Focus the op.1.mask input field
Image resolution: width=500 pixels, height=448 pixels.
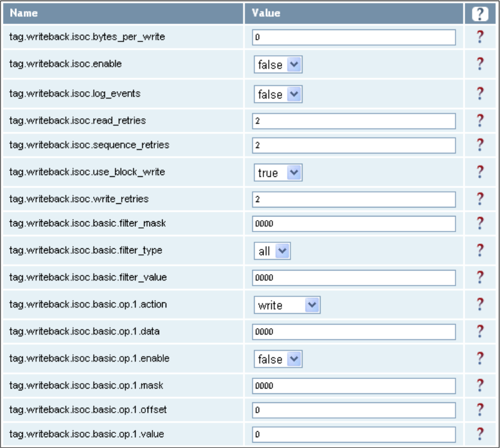coord(354,386)
